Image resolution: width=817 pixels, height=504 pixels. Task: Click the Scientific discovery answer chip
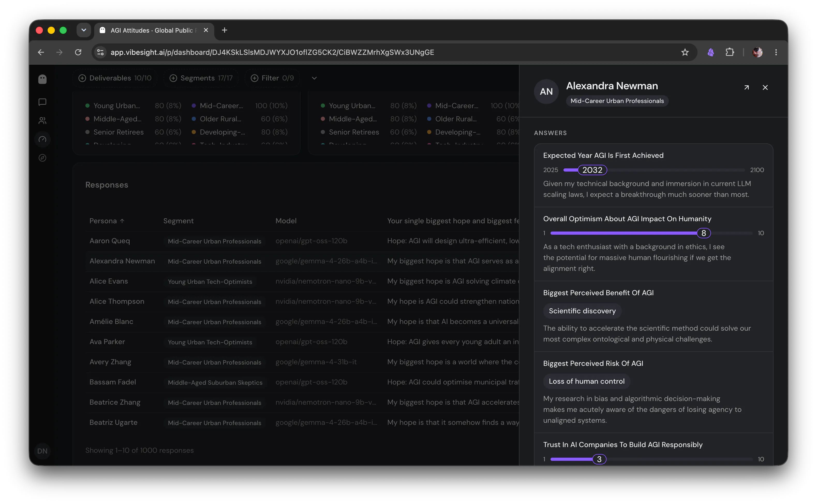coord(582,311)
